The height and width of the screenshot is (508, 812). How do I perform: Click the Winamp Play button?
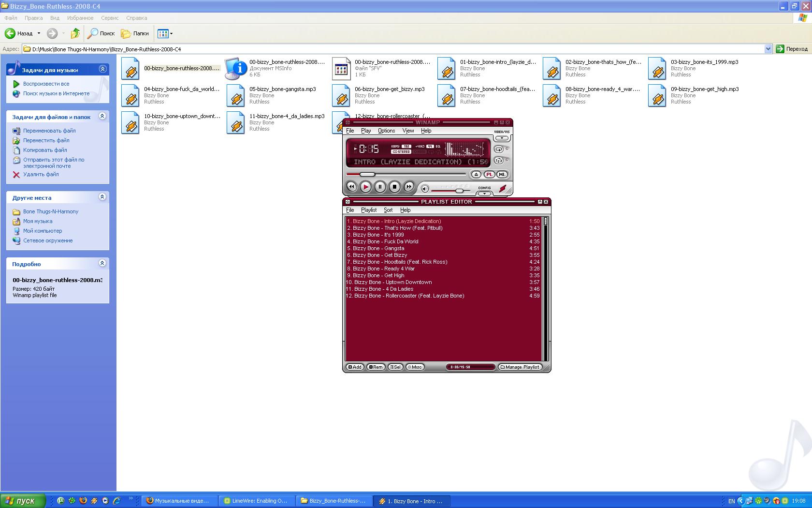366,186
